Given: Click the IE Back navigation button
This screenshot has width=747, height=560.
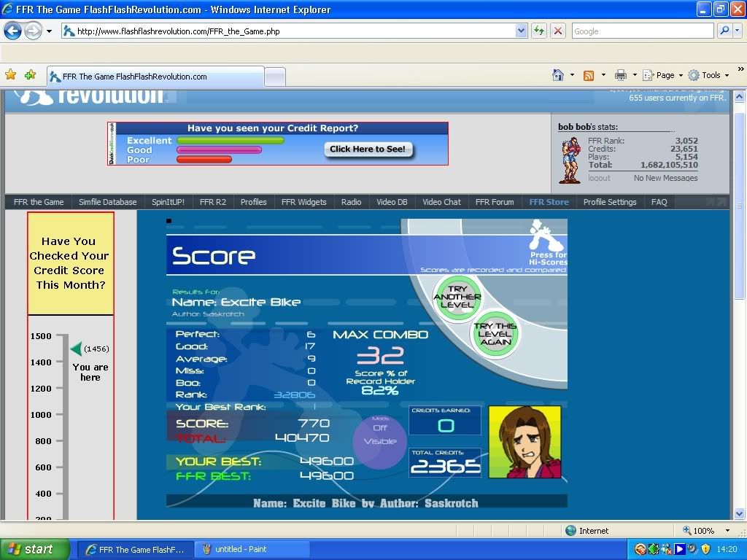Looking at the screenshot, I should point(13,31).
